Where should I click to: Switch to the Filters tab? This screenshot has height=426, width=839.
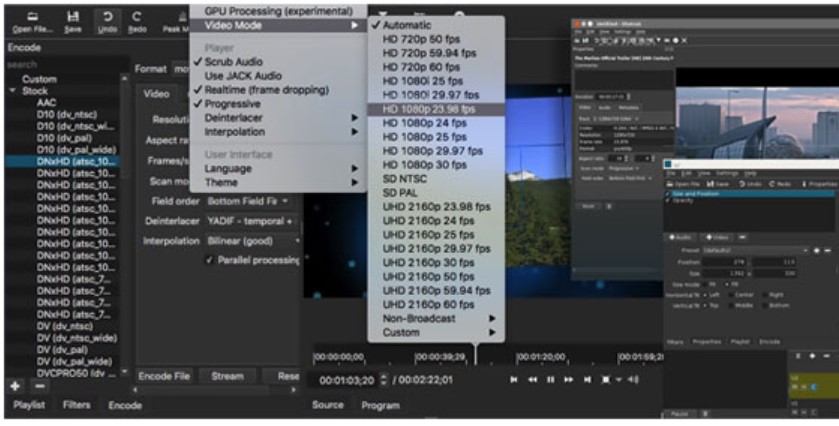point(77,405)
